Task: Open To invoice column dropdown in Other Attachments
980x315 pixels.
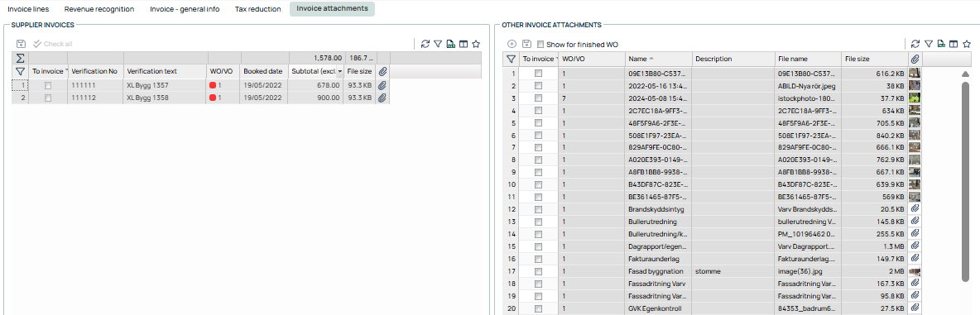Action: [x=556, y=59]
